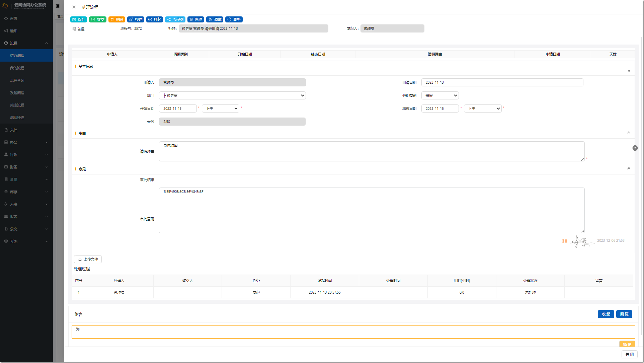
Task: Expand the 人事 sidebar menu
Action: click(x=26, y=204)
